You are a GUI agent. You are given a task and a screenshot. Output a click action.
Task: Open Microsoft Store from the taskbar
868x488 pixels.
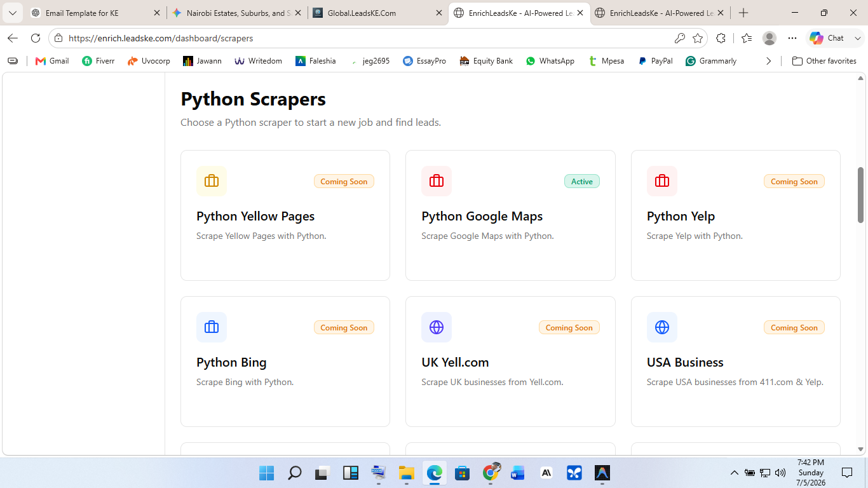tap(462, 473)
